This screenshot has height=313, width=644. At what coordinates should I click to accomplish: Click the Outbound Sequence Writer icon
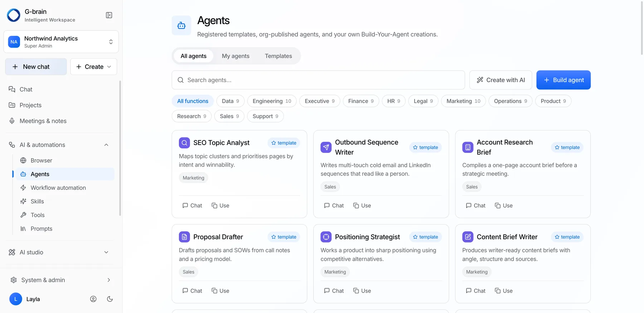pos(326,147)
